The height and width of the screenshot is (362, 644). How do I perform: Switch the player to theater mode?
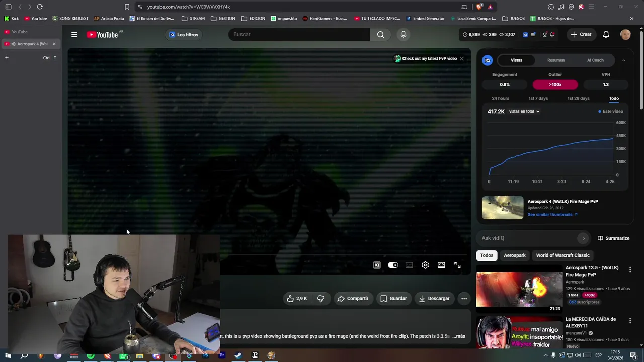[441, 265]
